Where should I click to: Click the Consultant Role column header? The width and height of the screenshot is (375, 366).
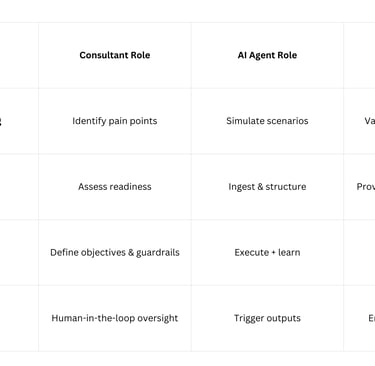(115, 55)
